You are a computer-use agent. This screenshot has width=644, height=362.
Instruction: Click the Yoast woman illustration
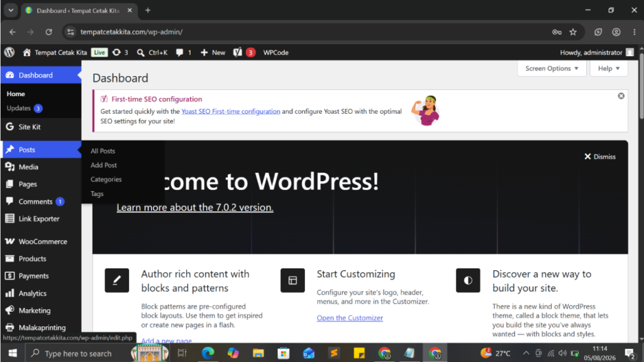[426, 111]
